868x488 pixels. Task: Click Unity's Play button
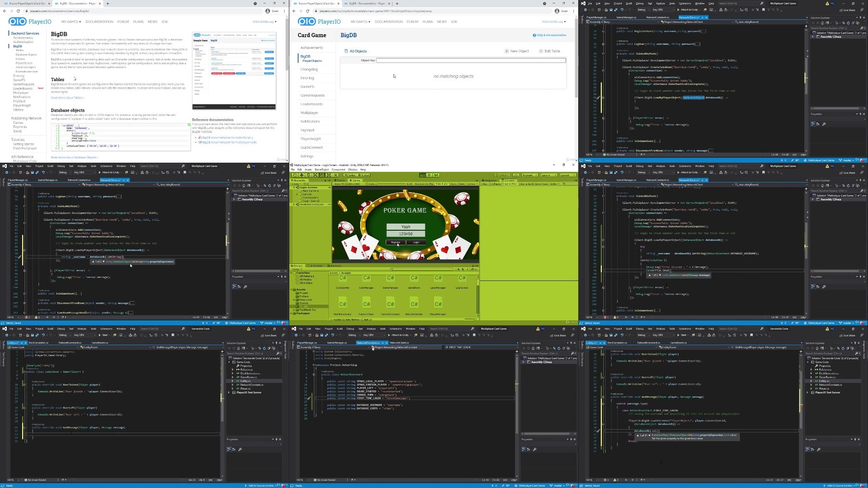[422, 175]
